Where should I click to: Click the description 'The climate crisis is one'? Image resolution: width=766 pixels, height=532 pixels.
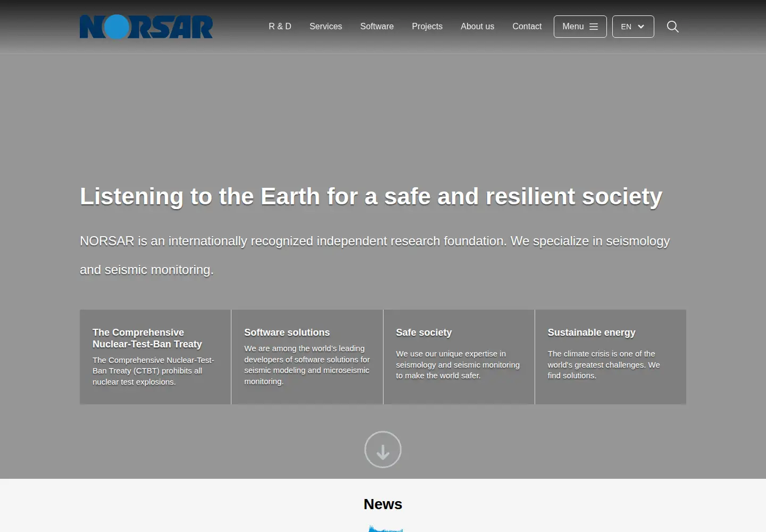pos(604,364)
